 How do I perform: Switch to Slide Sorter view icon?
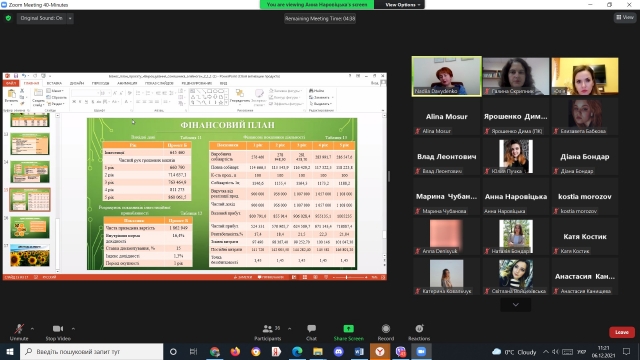tap(304, 277)
